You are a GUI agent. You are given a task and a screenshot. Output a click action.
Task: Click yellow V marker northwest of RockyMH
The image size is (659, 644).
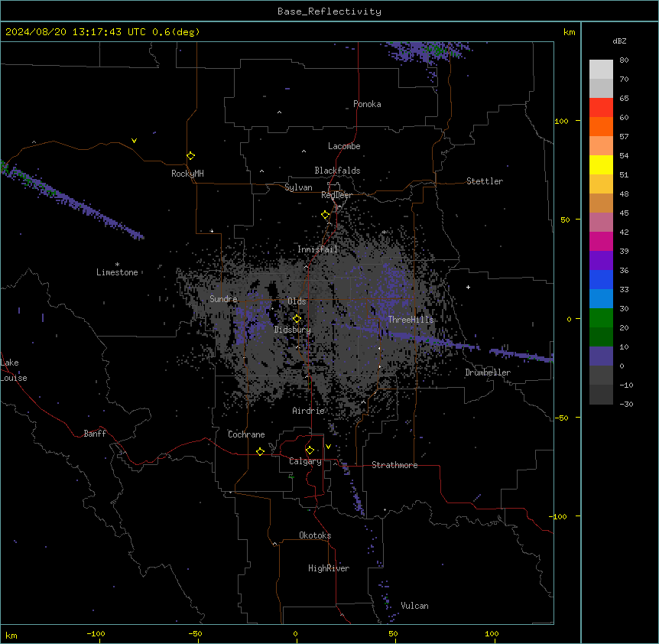coord(134,141)
